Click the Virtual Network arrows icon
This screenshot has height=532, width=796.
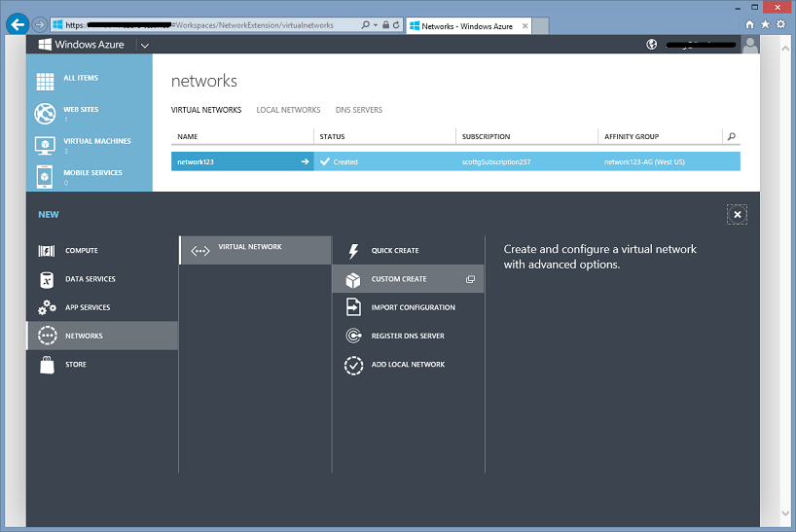(x=200, y=251)
